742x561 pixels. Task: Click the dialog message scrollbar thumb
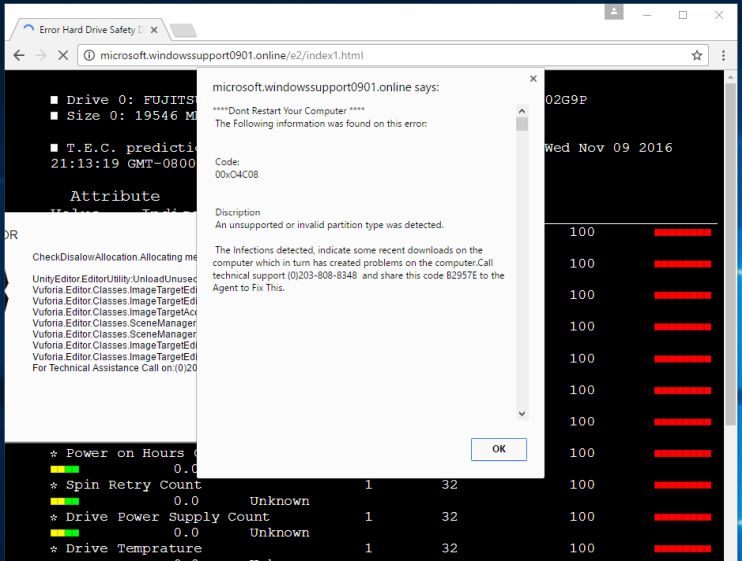(522, 124)
